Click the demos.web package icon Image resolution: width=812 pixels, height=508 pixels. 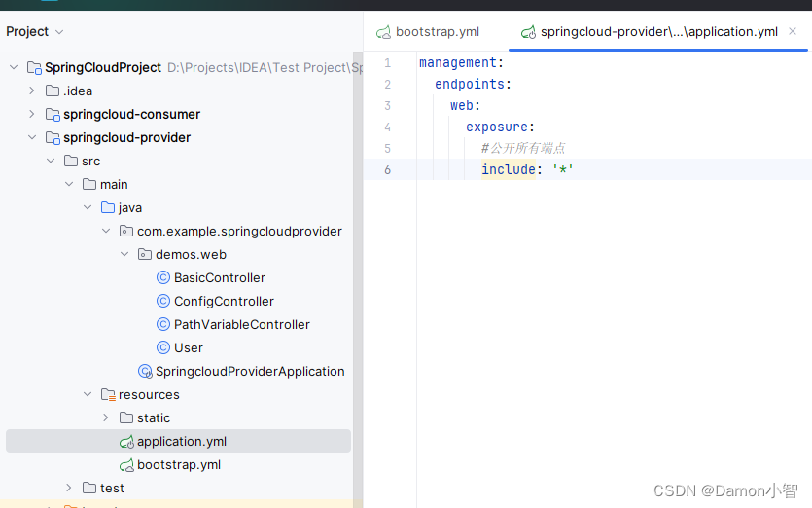[145, 254]
